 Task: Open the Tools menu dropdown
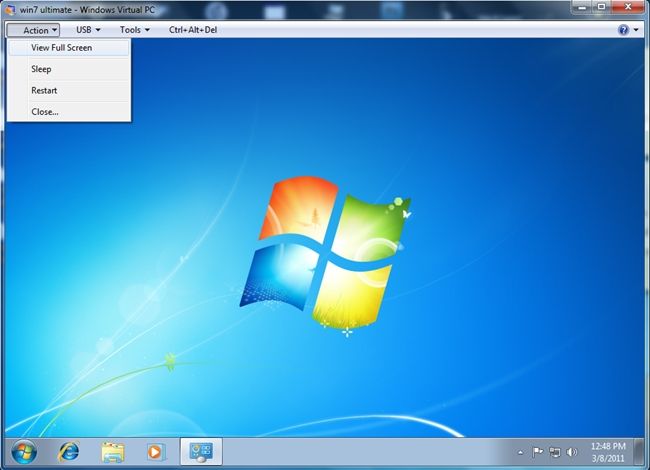[x=134, y=30]
